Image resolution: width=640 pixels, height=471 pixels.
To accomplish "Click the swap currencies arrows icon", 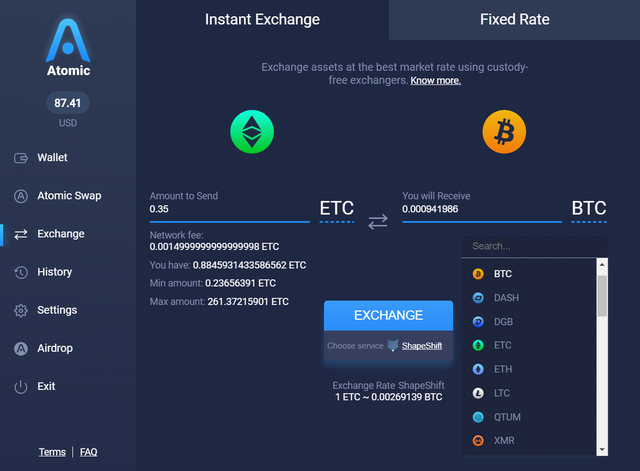I will (x=378, y=222).
